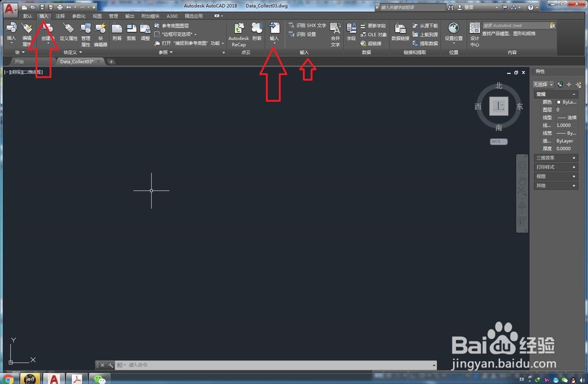Click the Save icon in quick access toolbar
This screenshot has width=588, height=384.
(42, 7)
